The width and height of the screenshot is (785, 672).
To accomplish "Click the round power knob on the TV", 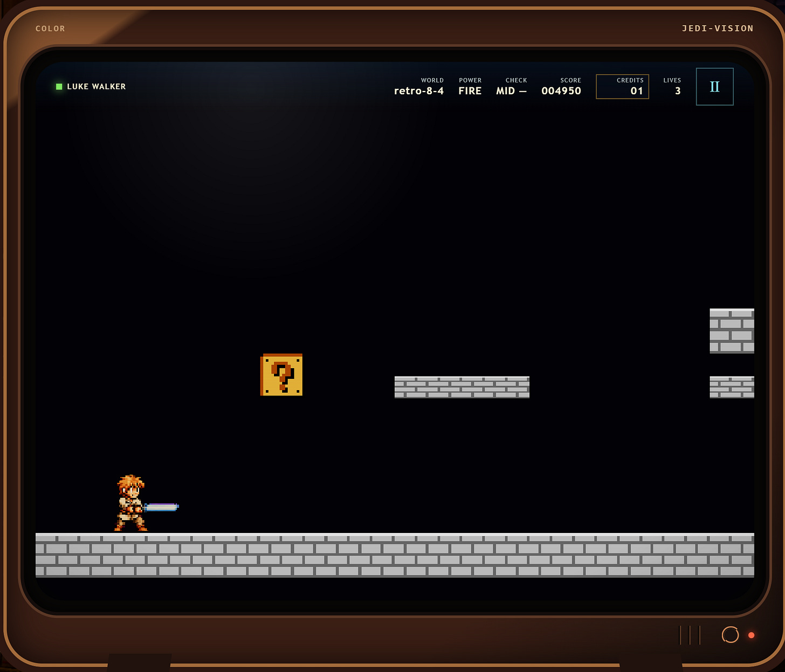I will (730, 635).
